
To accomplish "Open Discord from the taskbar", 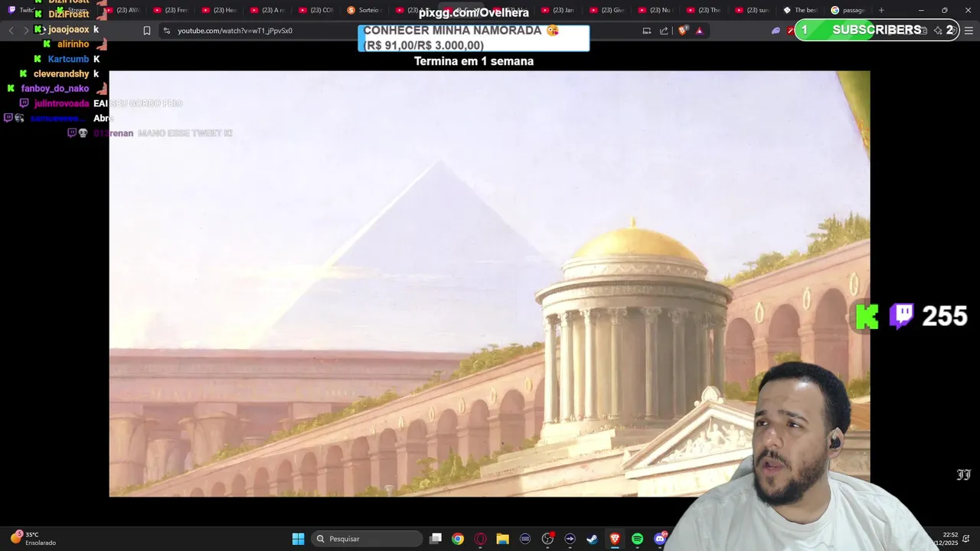I will point(660,539).
